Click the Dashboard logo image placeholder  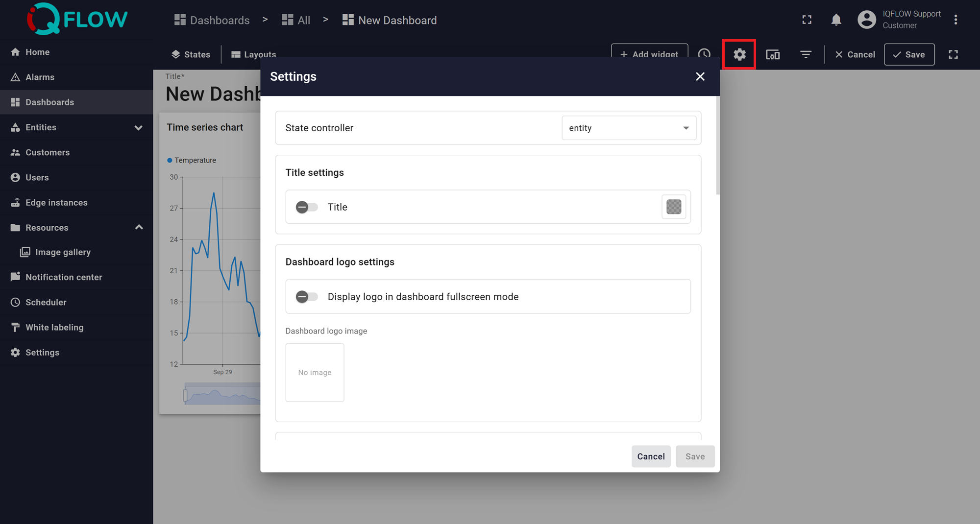[315, 373]
